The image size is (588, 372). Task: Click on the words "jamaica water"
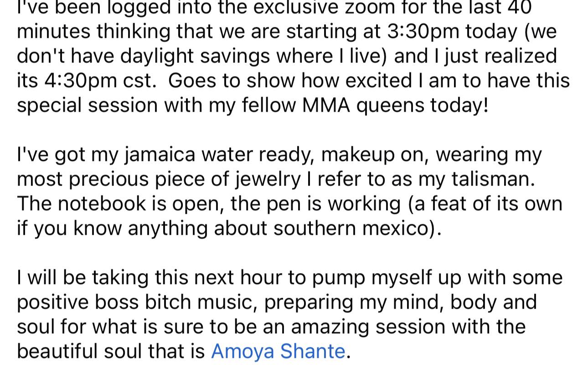[x=190, y=154]
